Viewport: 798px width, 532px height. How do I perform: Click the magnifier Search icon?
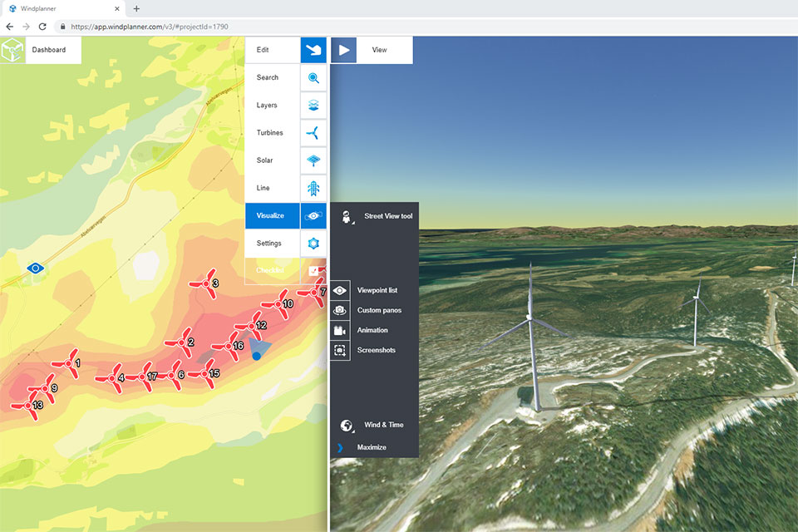pos(313,77)
